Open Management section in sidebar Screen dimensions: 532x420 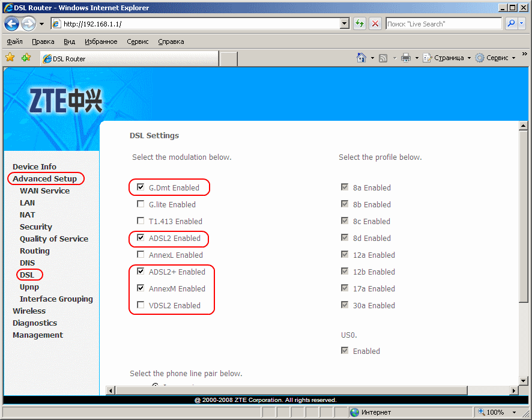[38, 335]
